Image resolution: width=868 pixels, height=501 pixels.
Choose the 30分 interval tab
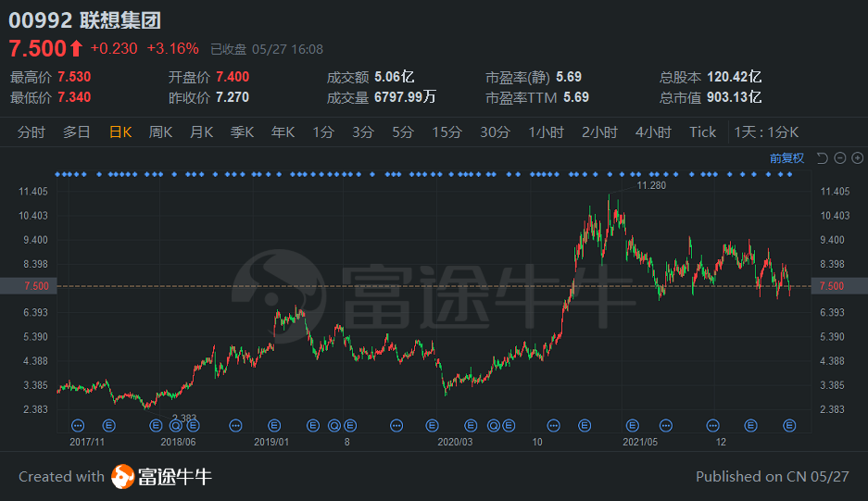coord(495,132)
